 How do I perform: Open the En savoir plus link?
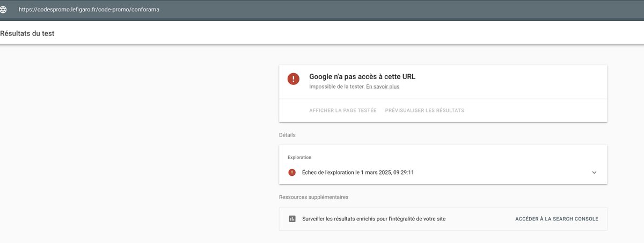pos(383,87)
